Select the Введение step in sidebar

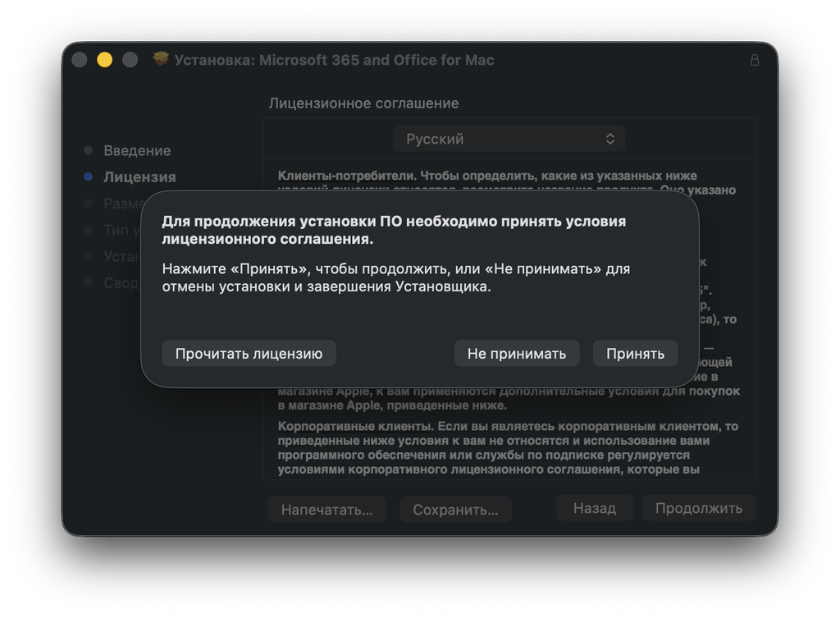[x=137, y=151]
